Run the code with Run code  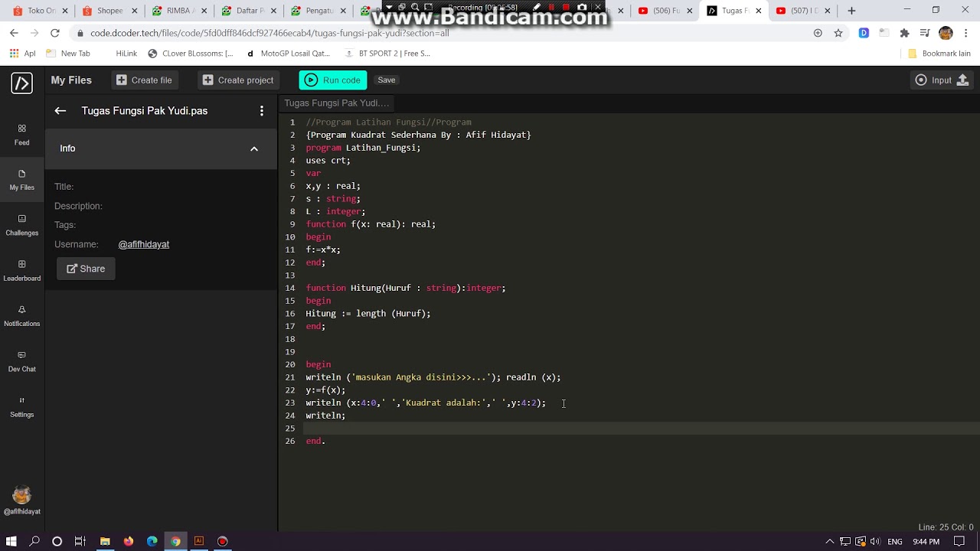click(333, 80)
